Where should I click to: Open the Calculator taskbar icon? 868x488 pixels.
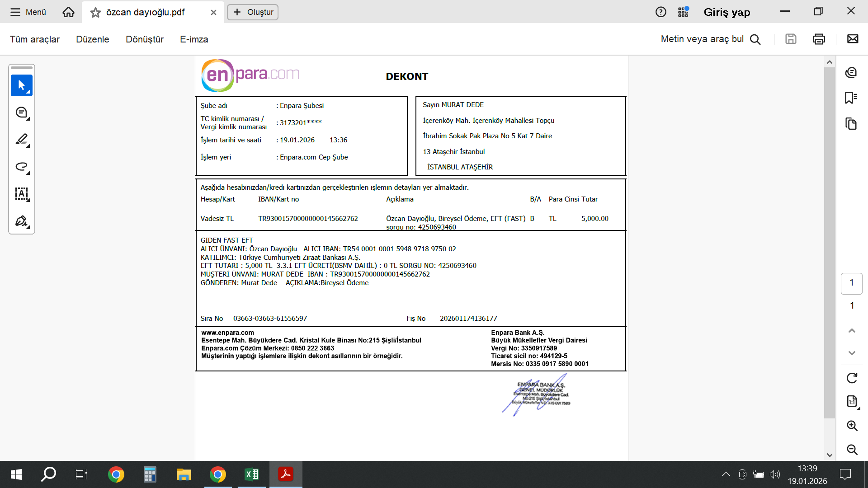point(150,474)
